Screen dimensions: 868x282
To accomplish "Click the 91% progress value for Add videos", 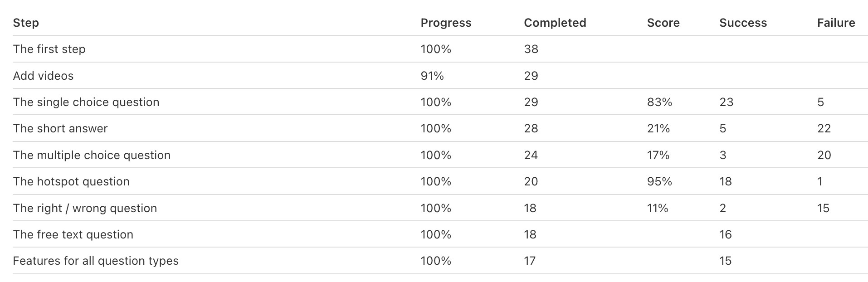I will coord(432,76).
